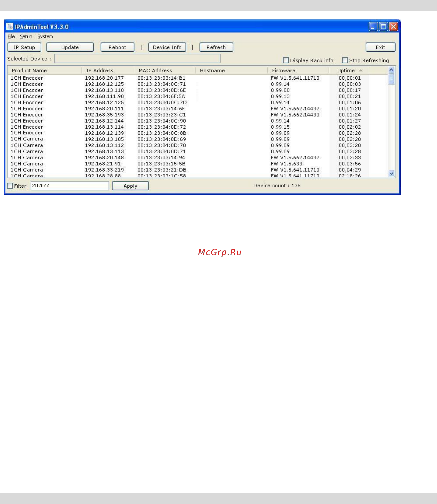The width and height of the screenshot is (437, 504).
Task: Enable Display Rack info checkbox
Action: pyautogui.click(x=286, y=60)
